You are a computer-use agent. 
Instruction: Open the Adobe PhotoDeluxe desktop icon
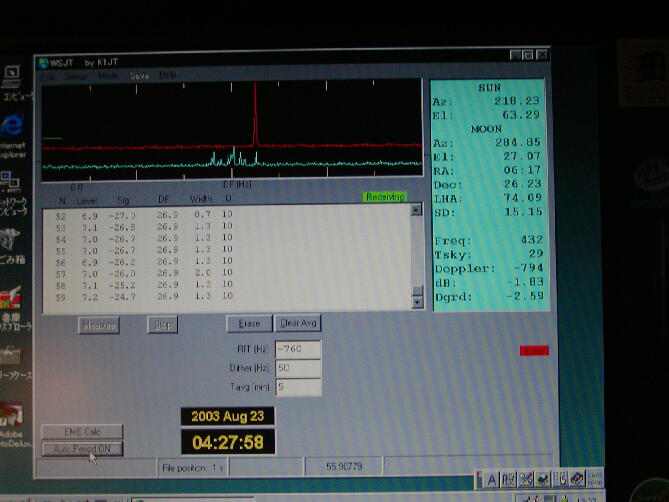[x=12, y=416]
